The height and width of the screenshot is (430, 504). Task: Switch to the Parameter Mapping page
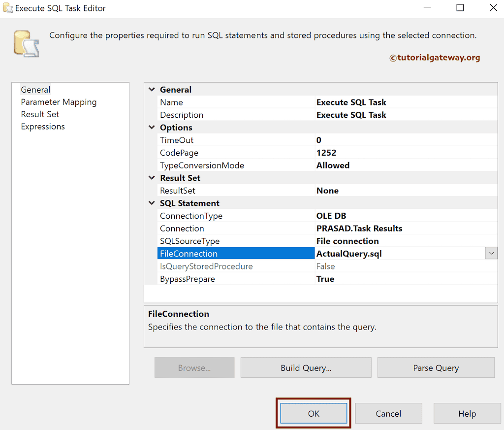pyautogui.click(x=59, y=102)
